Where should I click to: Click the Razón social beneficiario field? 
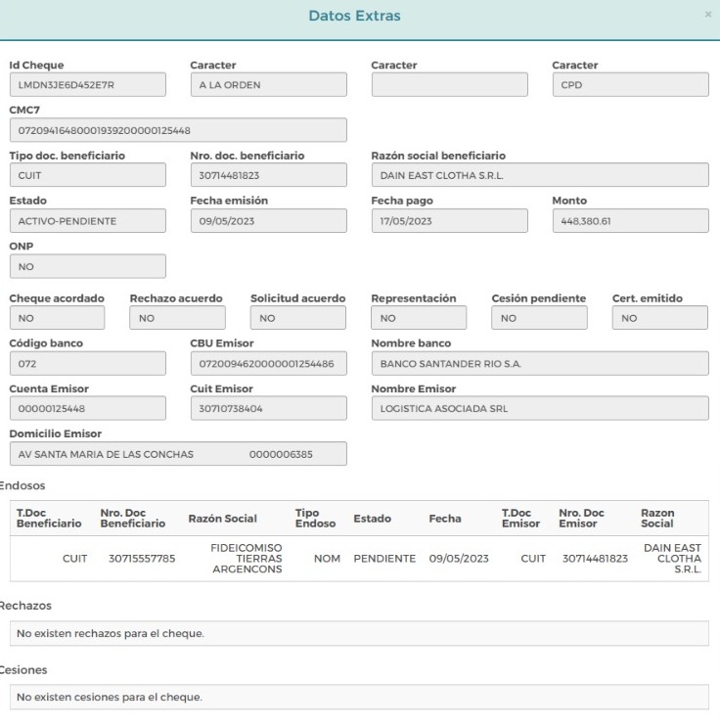pyautogui.click(x=540, y=175)
